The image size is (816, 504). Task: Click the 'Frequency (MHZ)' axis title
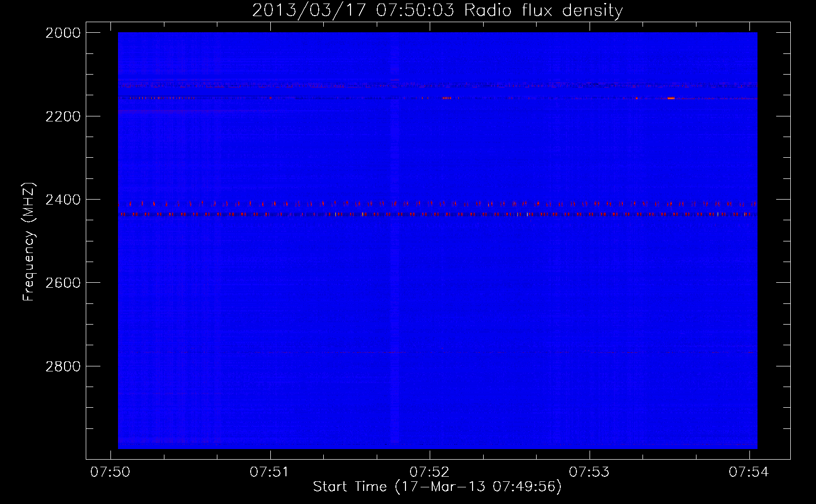coord(29,242)
